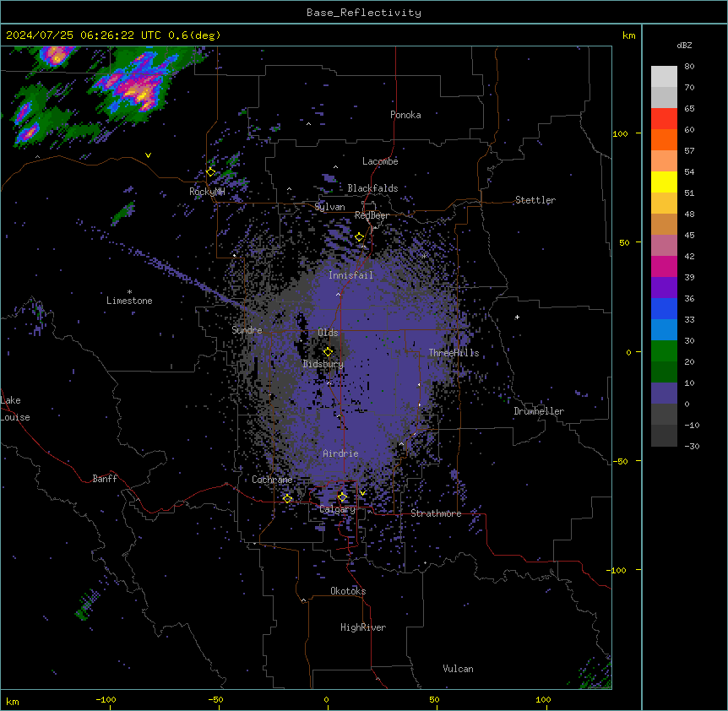The width and height of the screenshot is (728, 711).
Task: Click the white plus marker north of Drumheller
Action: pos(517,318)
